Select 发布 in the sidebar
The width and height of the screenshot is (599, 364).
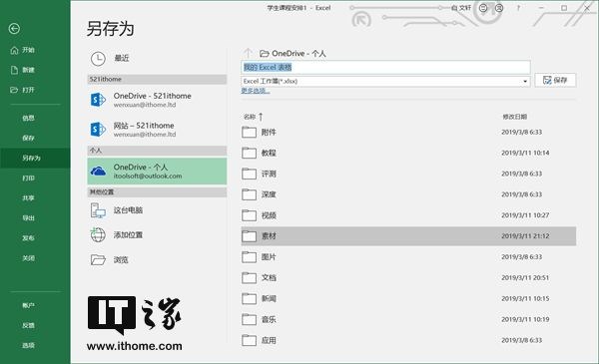[28, 238]
